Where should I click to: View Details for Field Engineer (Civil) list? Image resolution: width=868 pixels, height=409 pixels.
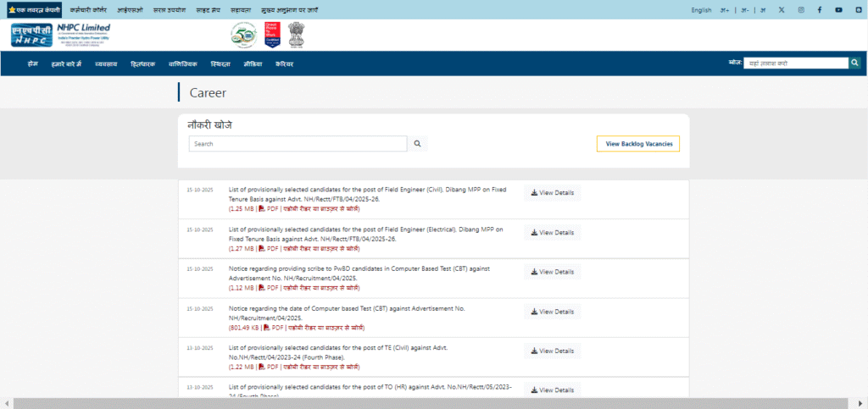(x=552, y=193)
